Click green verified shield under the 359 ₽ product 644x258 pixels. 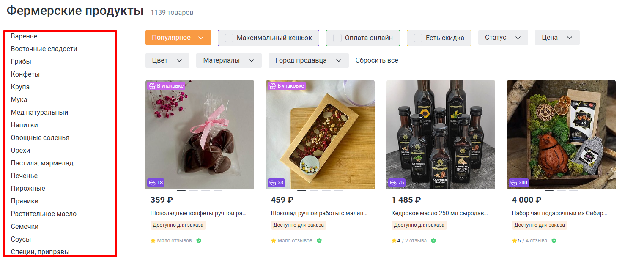199,241
